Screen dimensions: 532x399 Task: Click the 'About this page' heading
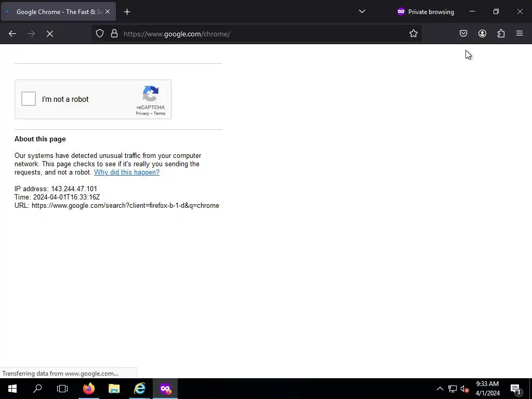point(40,139)
